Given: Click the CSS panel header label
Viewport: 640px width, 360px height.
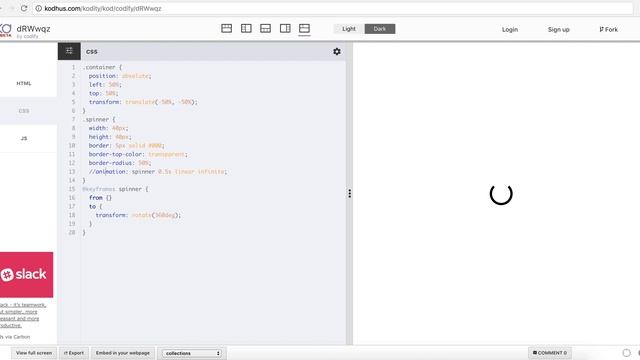Looking at the screenshot, I should [x=92, y=52].
